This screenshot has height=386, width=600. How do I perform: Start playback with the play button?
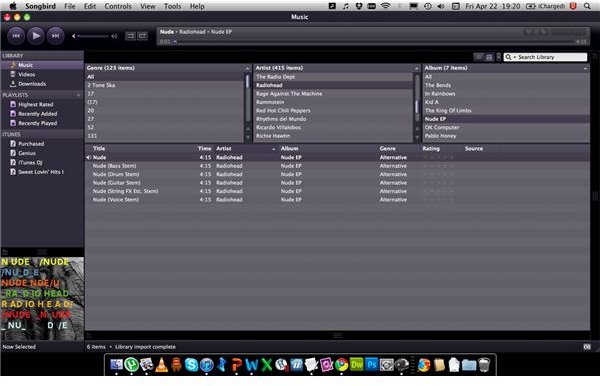(36, 36)
